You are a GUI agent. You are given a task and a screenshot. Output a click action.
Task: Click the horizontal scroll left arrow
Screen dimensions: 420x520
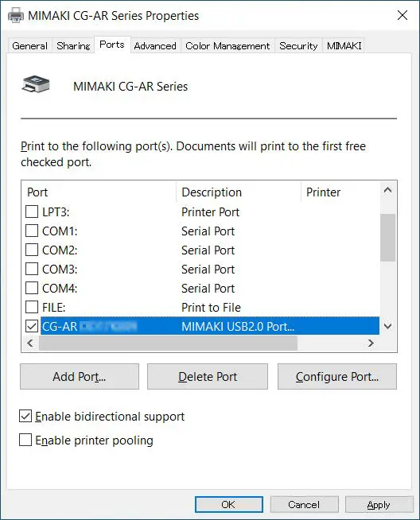pos(30,343)
